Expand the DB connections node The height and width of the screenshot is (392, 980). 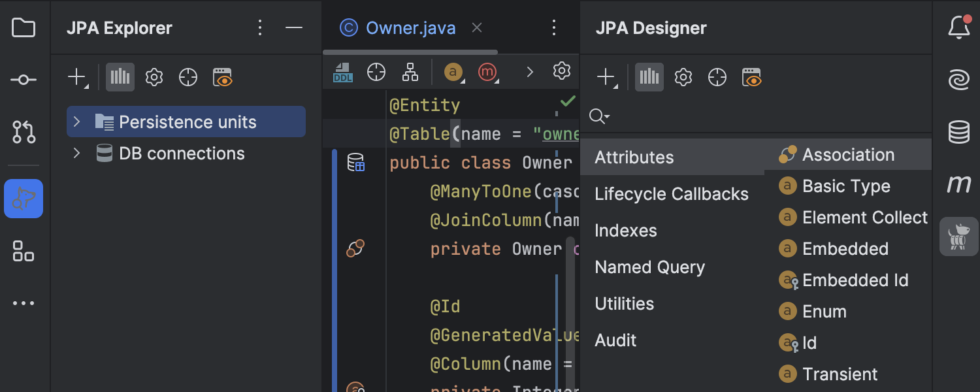(76, 153)
